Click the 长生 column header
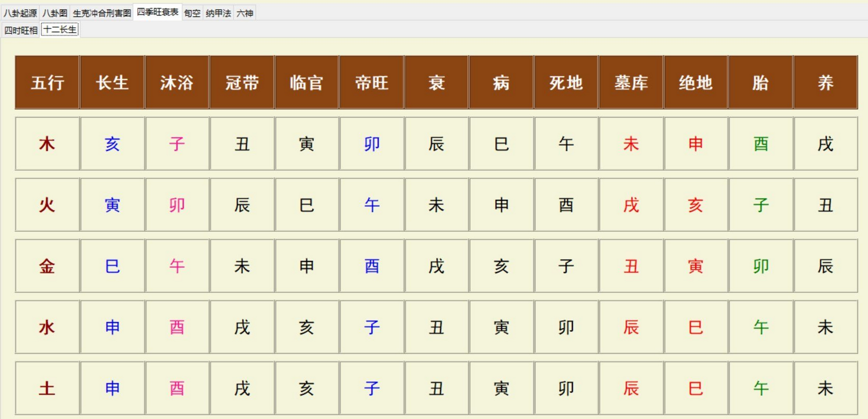The width and height of the screenshot is (868, 419). (112, 82)
